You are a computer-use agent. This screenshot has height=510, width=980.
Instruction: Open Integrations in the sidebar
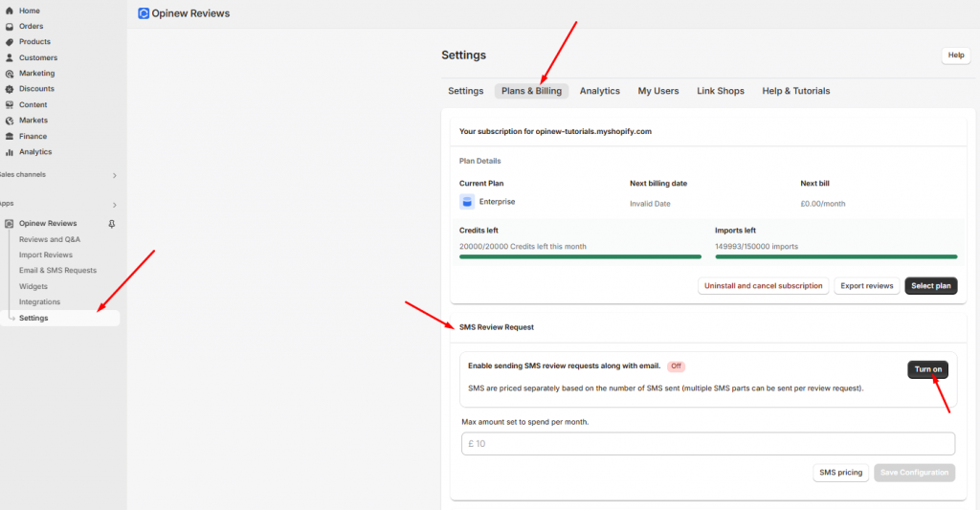39,302
